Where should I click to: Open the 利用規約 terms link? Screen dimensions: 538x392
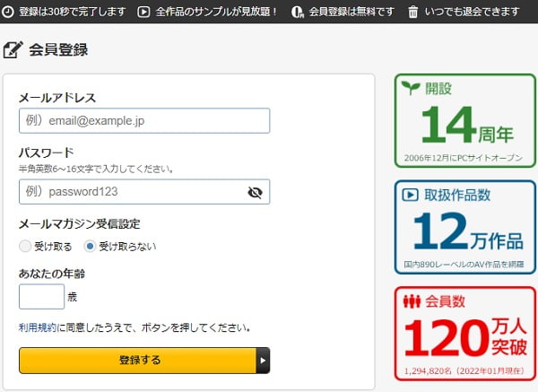pos(38,327)
